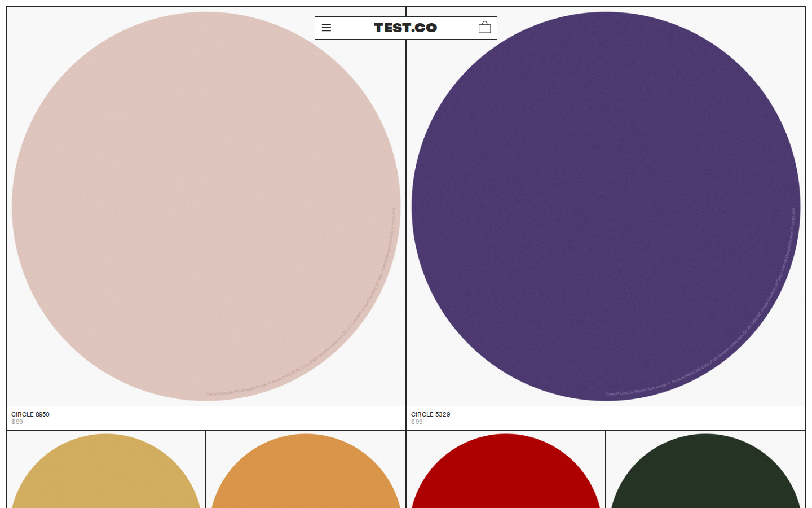
Task: Open the purple Circle 5329 product image
Action: pyautogui.click(x=606, y=207)
